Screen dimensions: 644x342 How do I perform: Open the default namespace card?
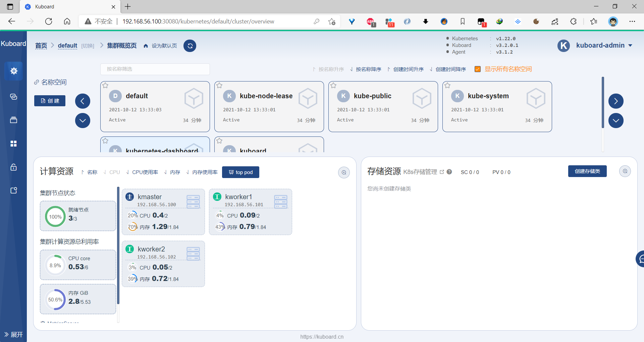click(x=155, y=107)
